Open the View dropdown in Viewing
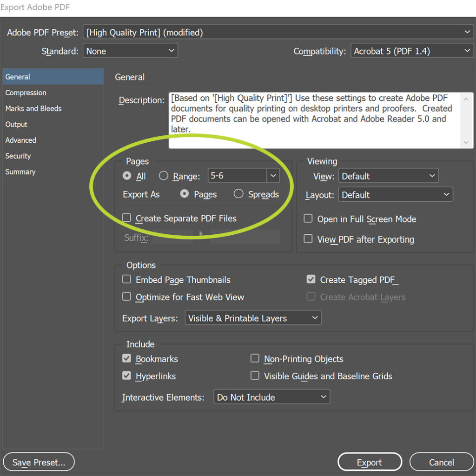 (x=388, y=176)
